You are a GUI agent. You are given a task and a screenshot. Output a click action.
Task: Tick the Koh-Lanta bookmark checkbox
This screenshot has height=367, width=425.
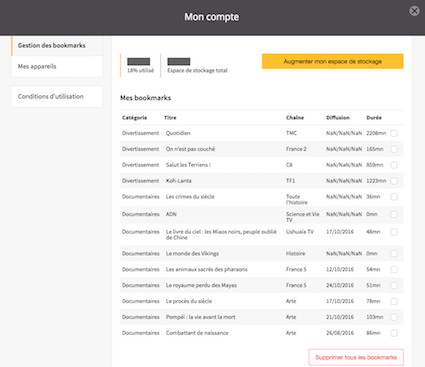[394, 181]
